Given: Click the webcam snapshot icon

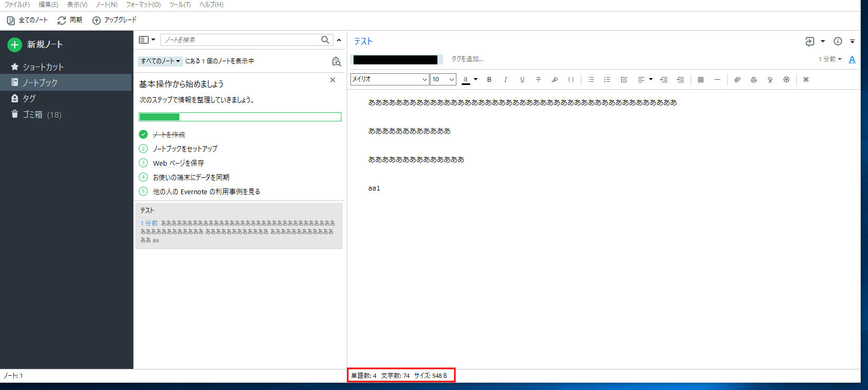Looking at the screenshot, I should [770, 80].
